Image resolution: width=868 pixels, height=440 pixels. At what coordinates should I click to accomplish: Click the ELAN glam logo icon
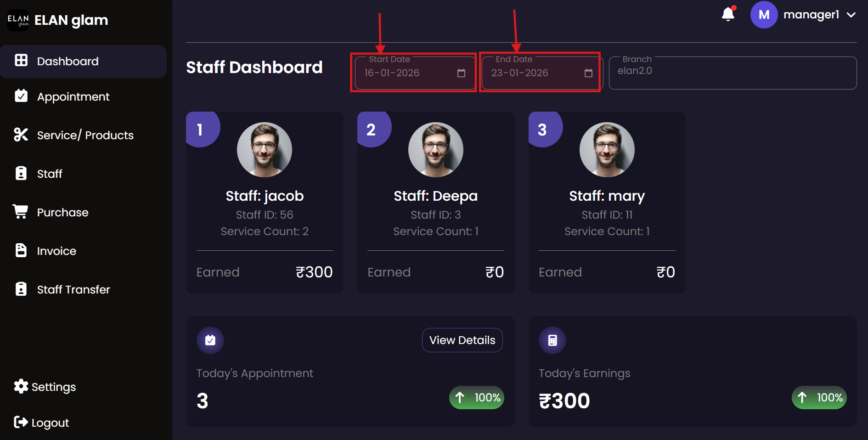click(x=18, y=20)
